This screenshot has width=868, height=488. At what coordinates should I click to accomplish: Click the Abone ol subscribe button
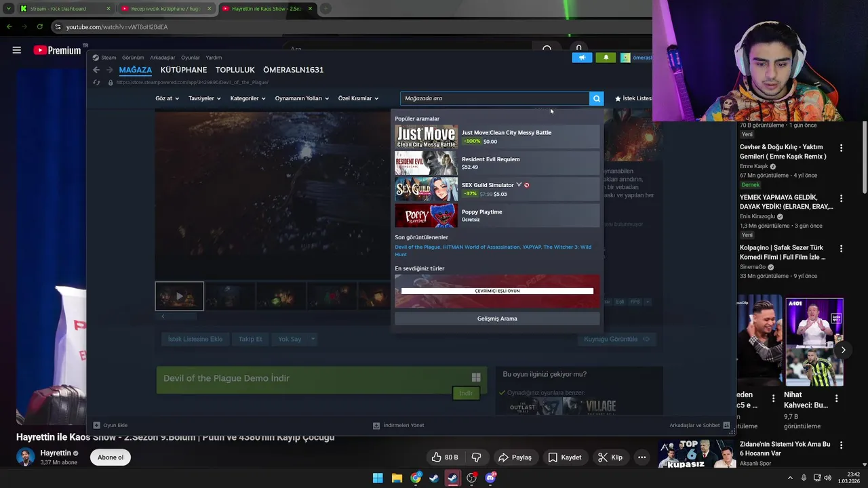click(x=111, y=457)
